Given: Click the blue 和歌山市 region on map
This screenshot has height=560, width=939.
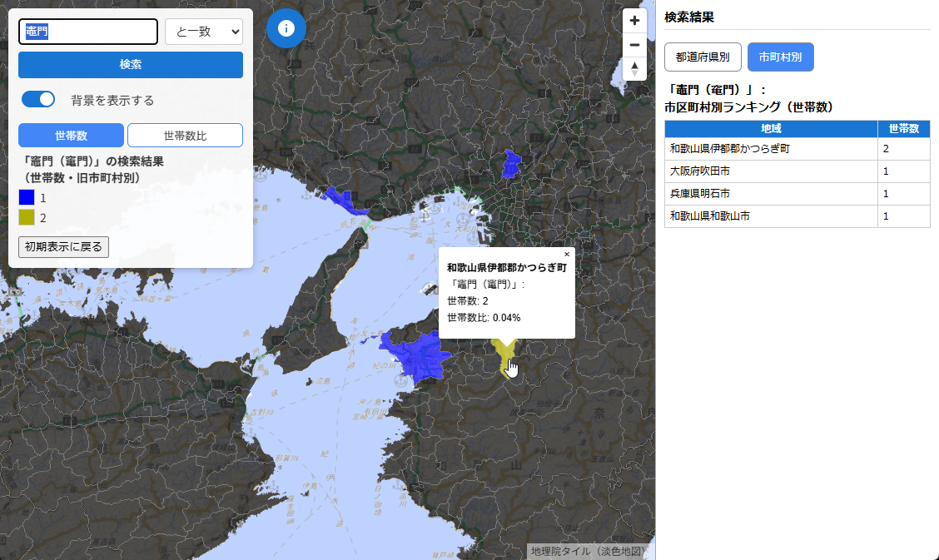Looking at the screenshot, I should click(420, 357).
